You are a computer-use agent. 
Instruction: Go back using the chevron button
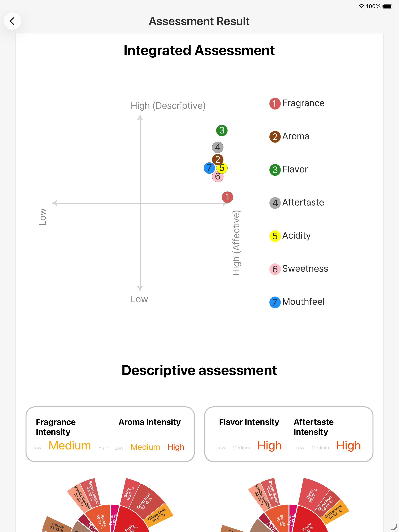pos(12,21)
